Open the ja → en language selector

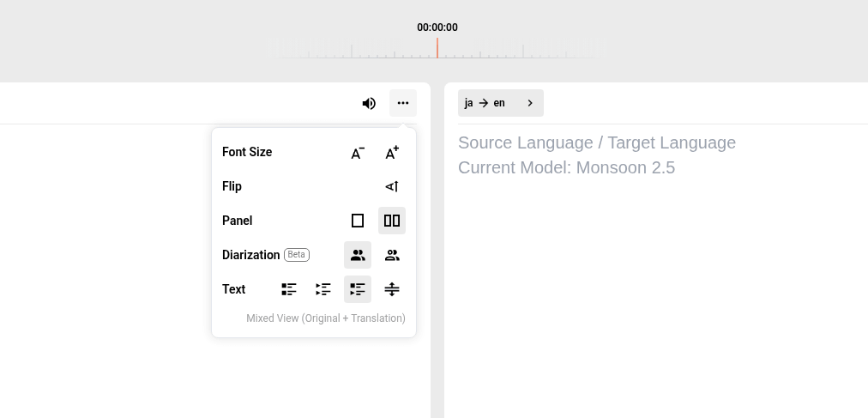click(500, 103)
